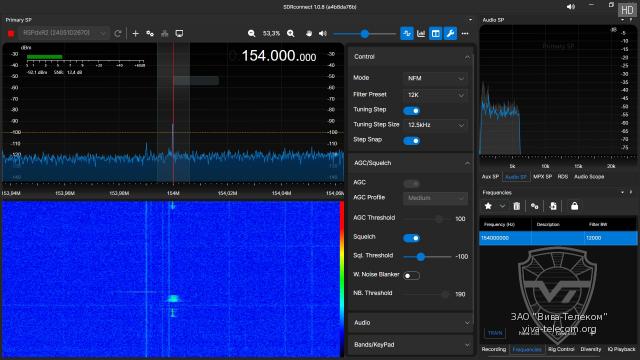The height and width of the screenshot is (360, 640).
Task: Switch to the Audio SP tab
Action: click(x=516, y=177)
